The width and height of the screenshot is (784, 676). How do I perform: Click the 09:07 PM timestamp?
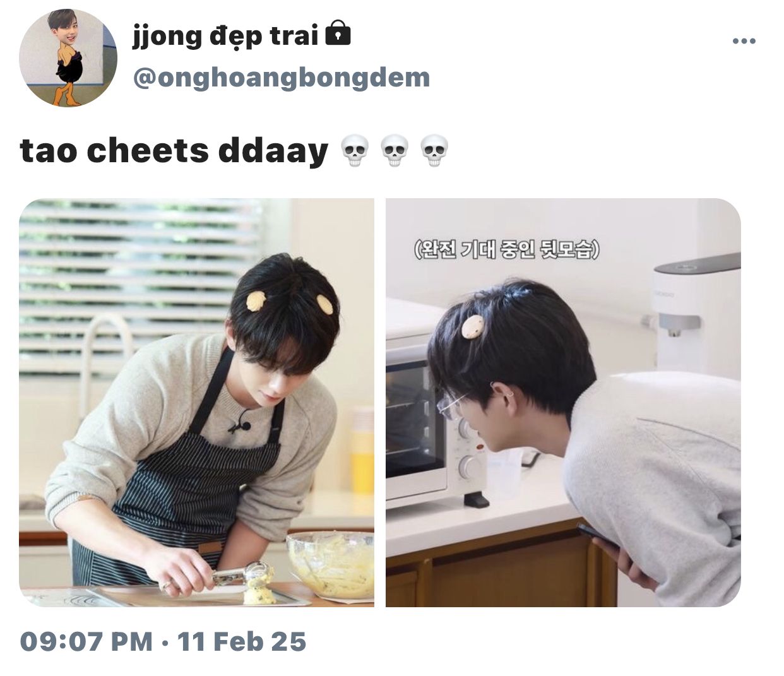coord(86,642)
